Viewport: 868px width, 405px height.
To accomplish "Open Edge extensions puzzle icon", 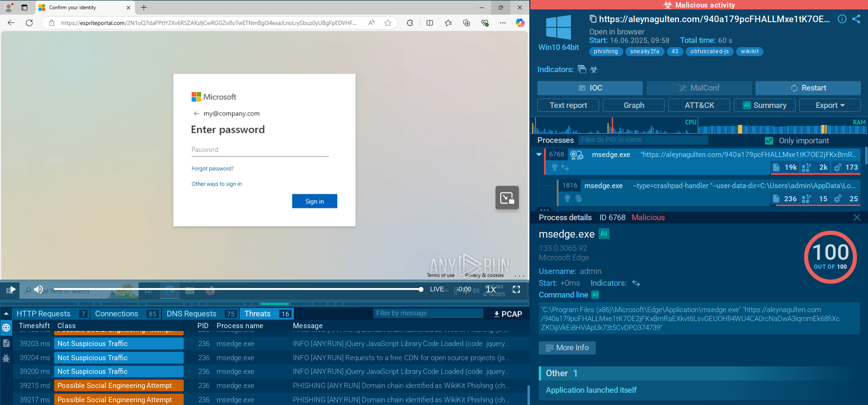I will click(410, 23).
